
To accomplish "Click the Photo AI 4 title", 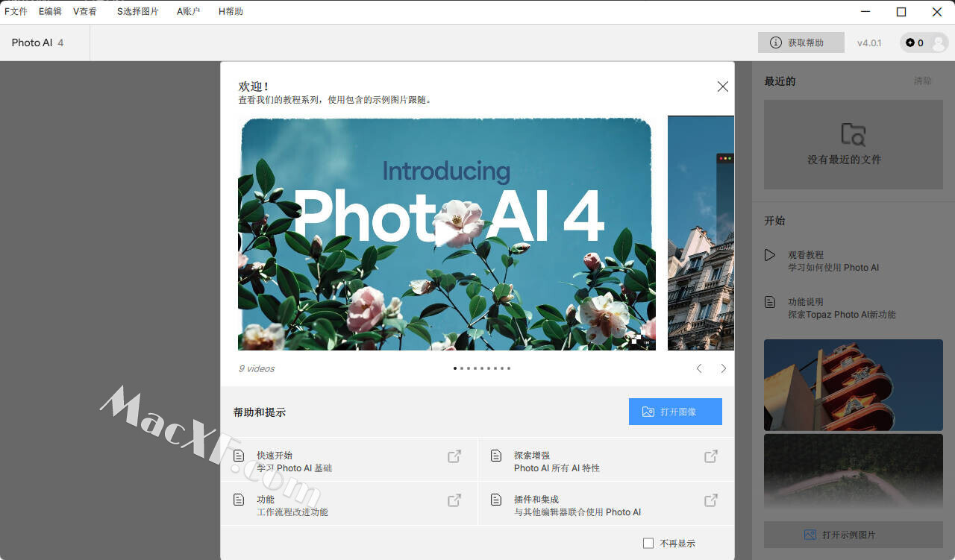I will (x=37, y=43).
